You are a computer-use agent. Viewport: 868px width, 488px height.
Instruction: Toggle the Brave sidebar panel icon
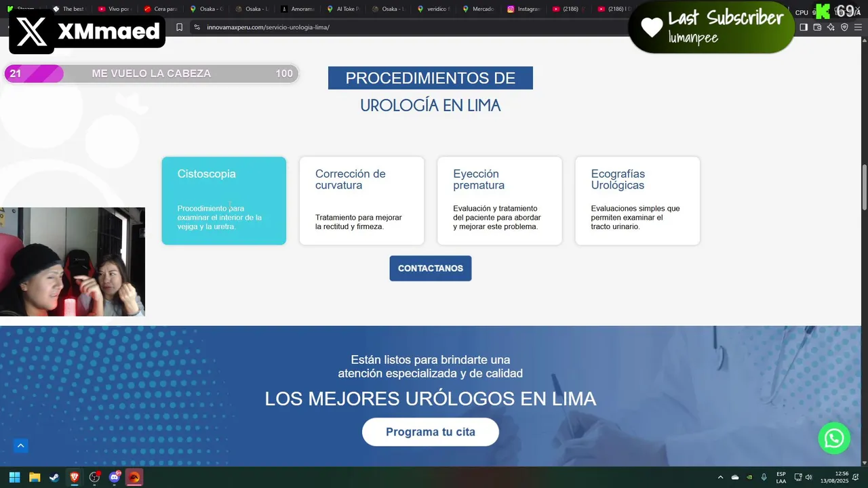pyautogui.click(x=804, y=27)
